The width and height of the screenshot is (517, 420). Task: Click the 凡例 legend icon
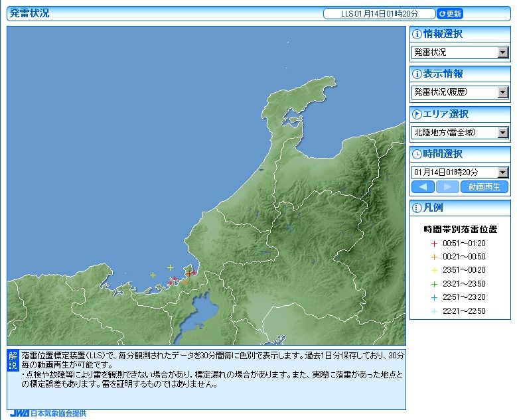417,208
